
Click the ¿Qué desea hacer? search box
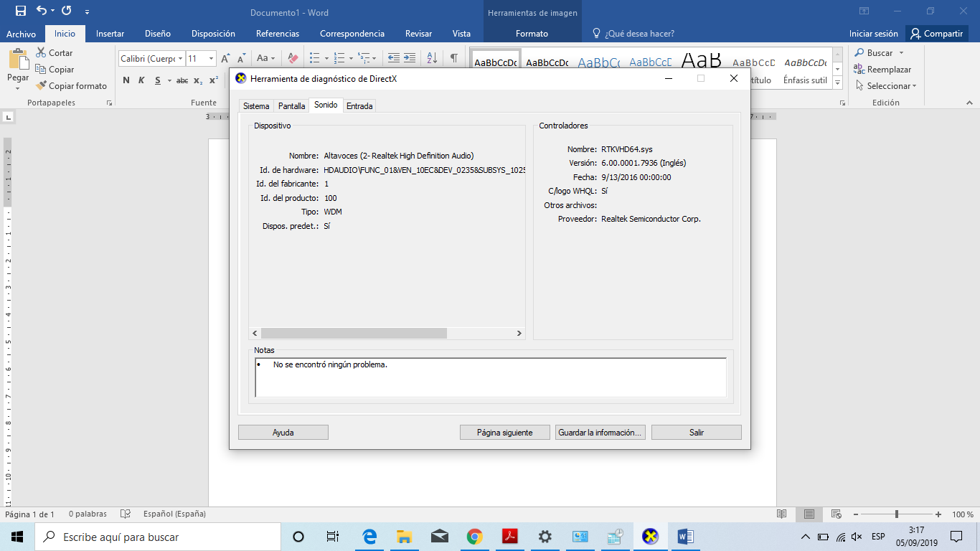point(633,34)
